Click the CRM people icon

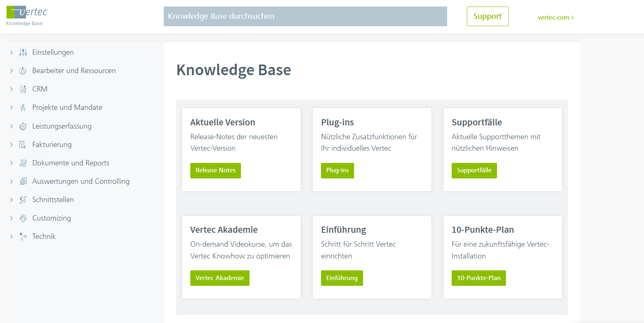coord(23,89)
